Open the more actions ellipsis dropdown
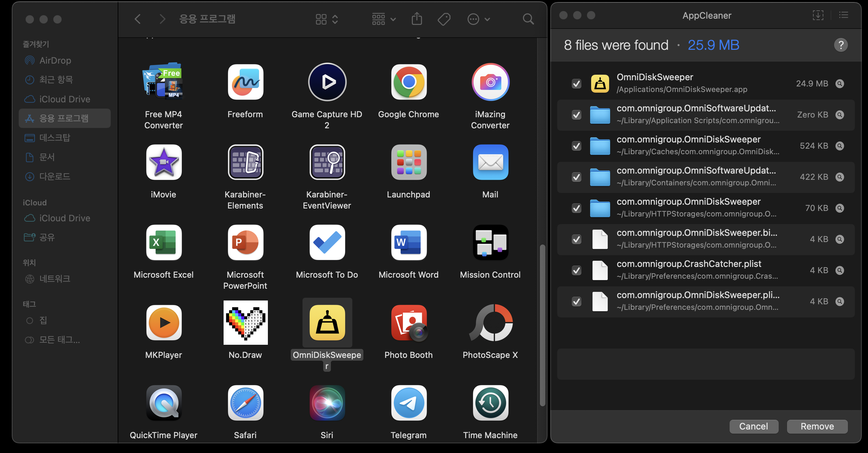This screenshot has height=453, width=868. [478, 19]
